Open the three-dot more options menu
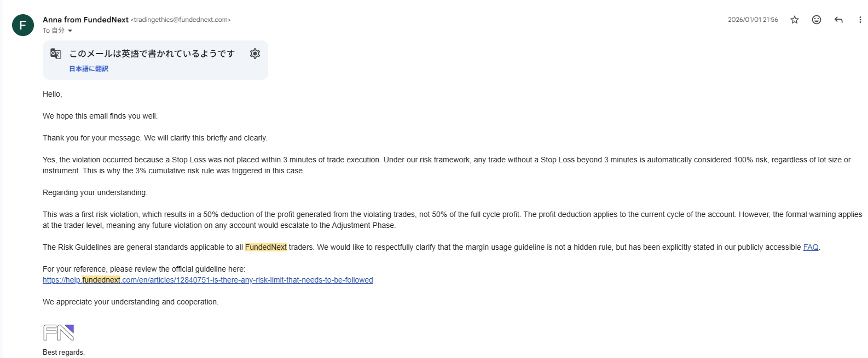The image size is (868, 358). tap(860, 20)
